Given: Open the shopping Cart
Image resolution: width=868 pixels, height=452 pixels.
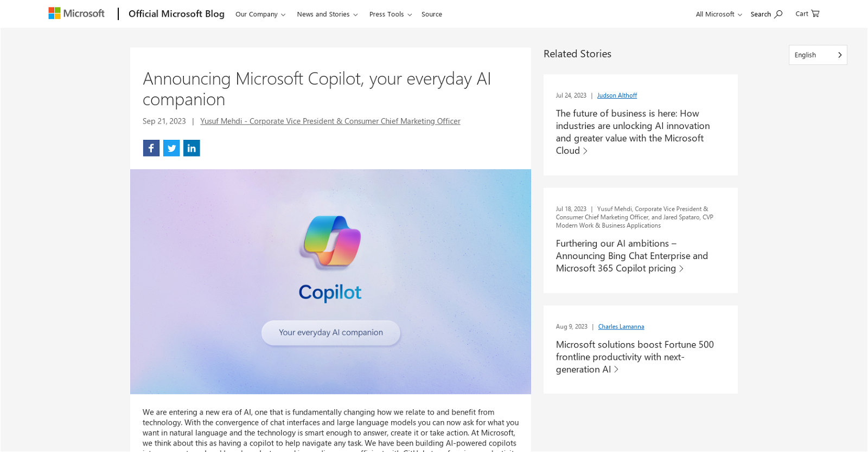Looking at the screenshot, I should [x=807, y=14].
